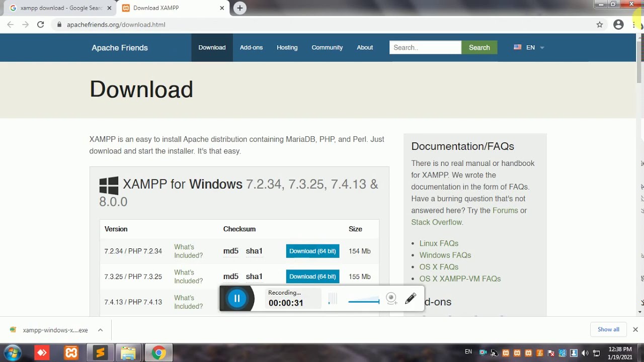Open the Hosting nav menu item
The width and height of the screenshot is (644, 362).
coord(287,47)
